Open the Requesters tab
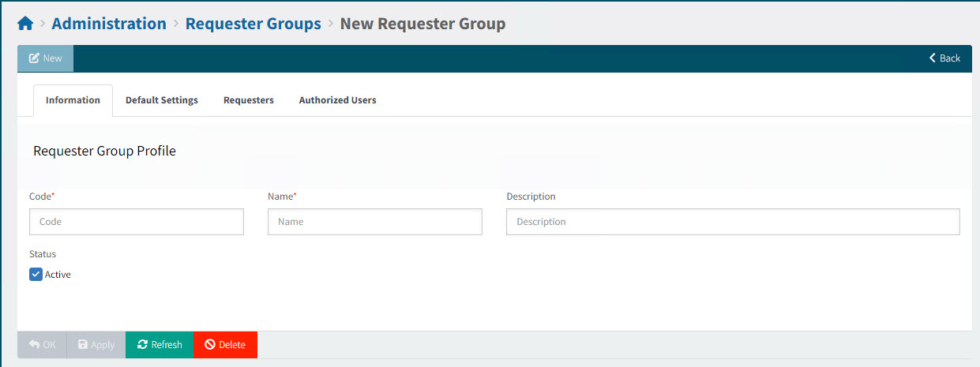 pos(249,100)
